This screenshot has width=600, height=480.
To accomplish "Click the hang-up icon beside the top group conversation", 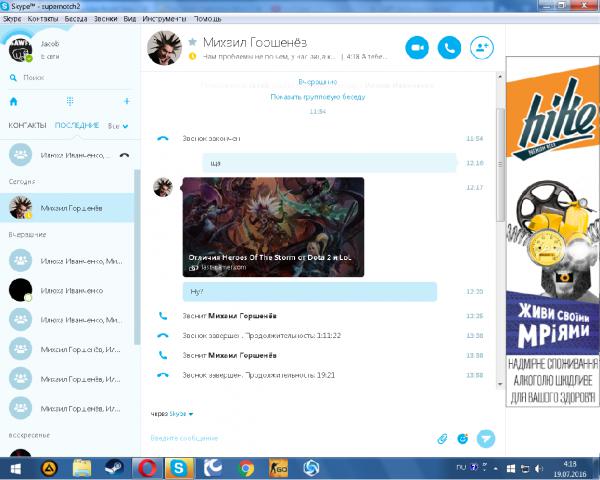I will 124,155.
